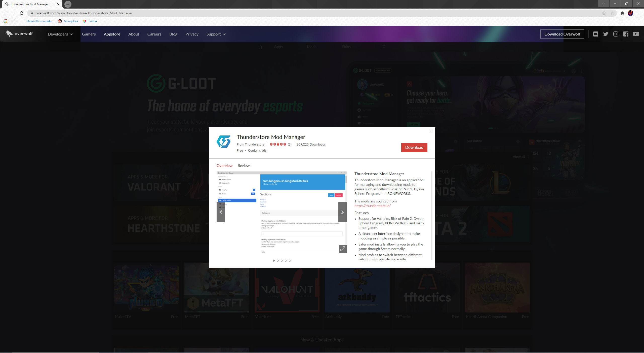Open Overwolf Instagram icon link
Viewport: 644px width, 353px height.
(x=616, y=34)
